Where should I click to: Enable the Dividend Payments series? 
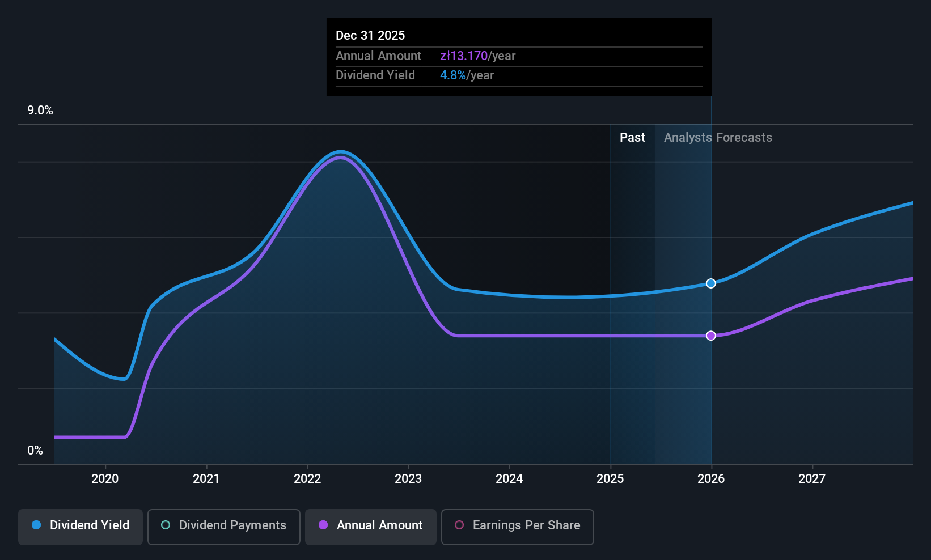coord(223,527)
